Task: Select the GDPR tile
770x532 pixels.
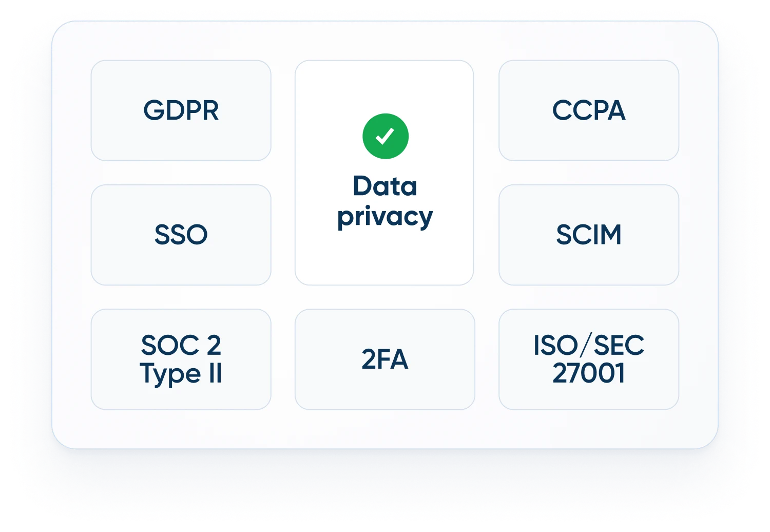Action: (x=181, y=110)
